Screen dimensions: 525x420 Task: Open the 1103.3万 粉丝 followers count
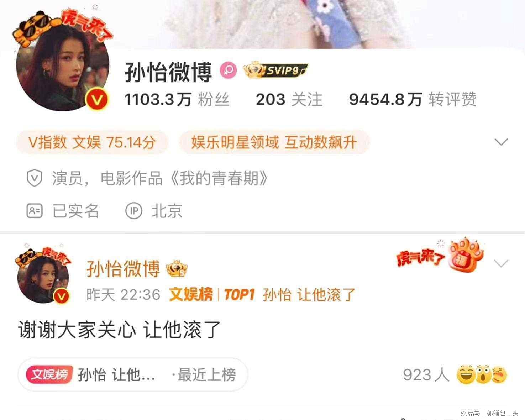coord(177,99)
